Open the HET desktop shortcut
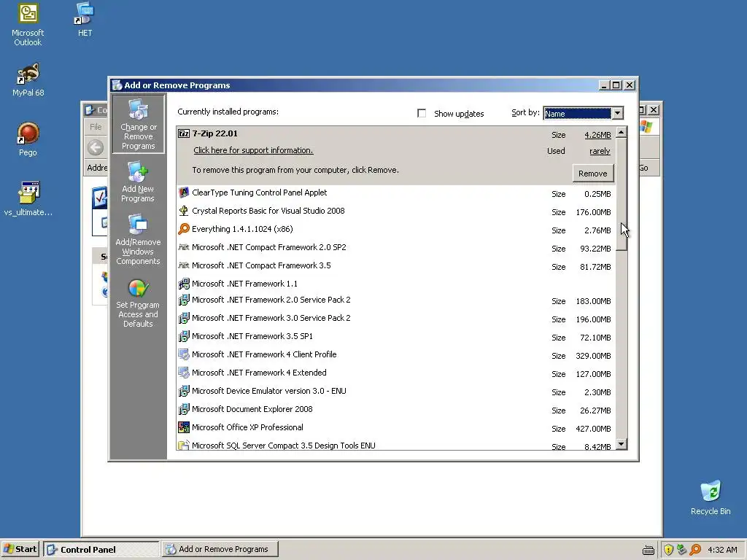This screenshot has height=560, width=747. [85, 20]
